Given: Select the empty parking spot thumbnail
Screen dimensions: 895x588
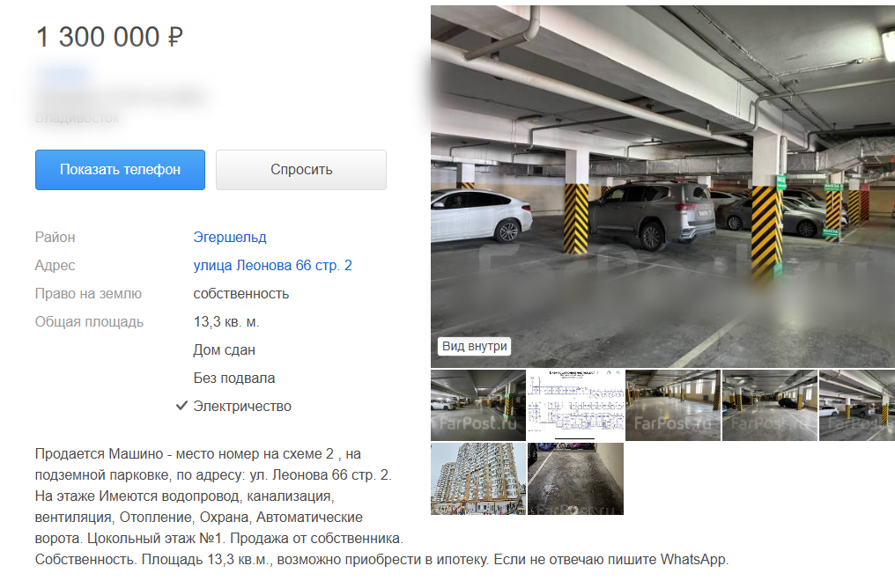Looking at the screenshot, I should [575, 479].
